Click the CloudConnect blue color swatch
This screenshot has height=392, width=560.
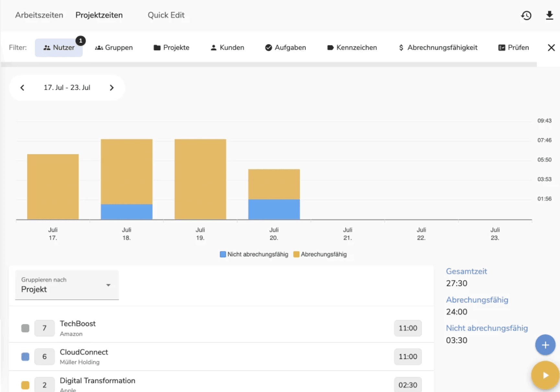click(x=25, y=357)
